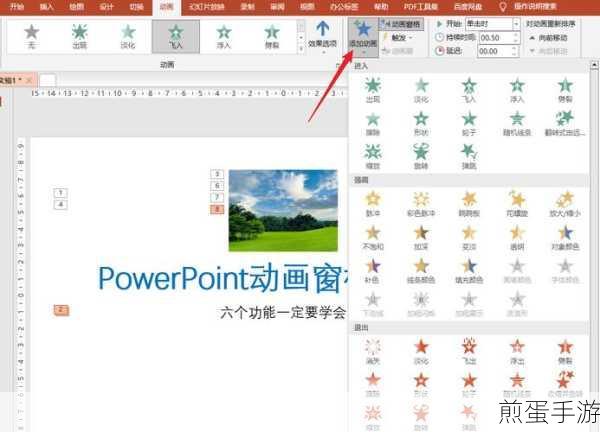Select the landscape picture on the slide

tap(283, 210)
